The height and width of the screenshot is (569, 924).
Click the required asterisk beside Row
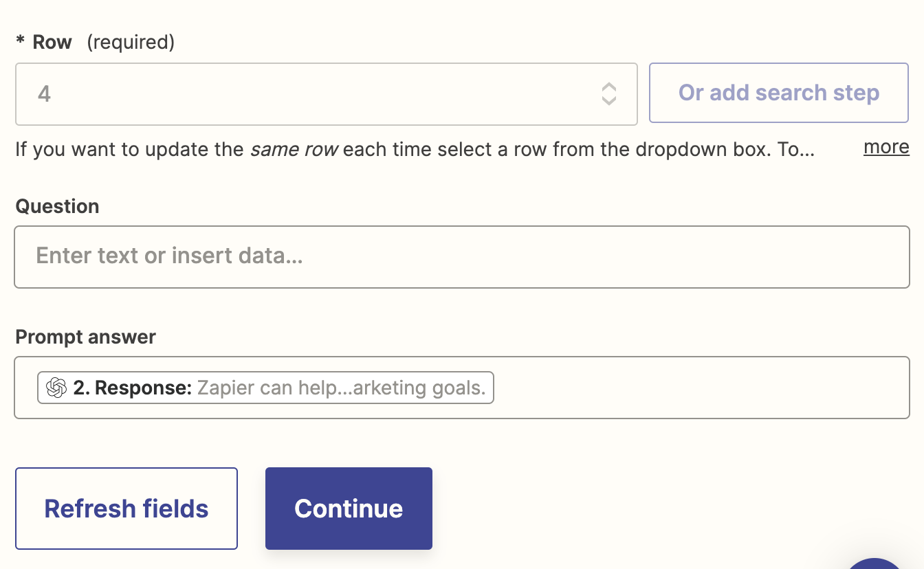tap(21, 43)
